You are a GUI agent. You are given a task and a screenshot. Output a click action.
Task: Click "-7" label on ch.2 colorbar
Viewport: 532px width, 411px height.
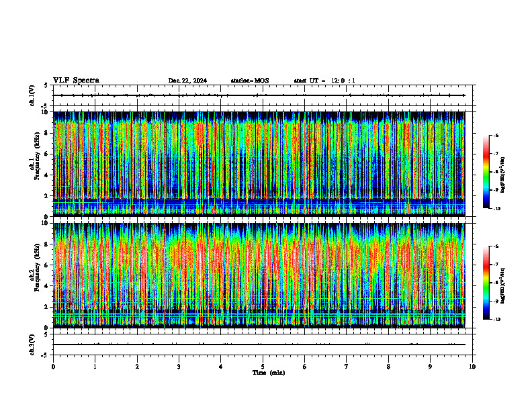pos(496,265)
